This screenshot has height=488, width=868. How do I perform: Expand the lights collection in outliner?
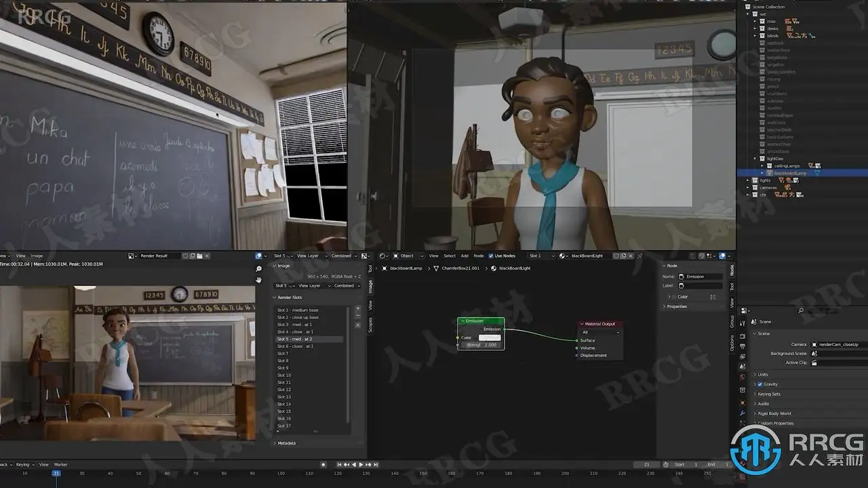(x=748, y=180)
